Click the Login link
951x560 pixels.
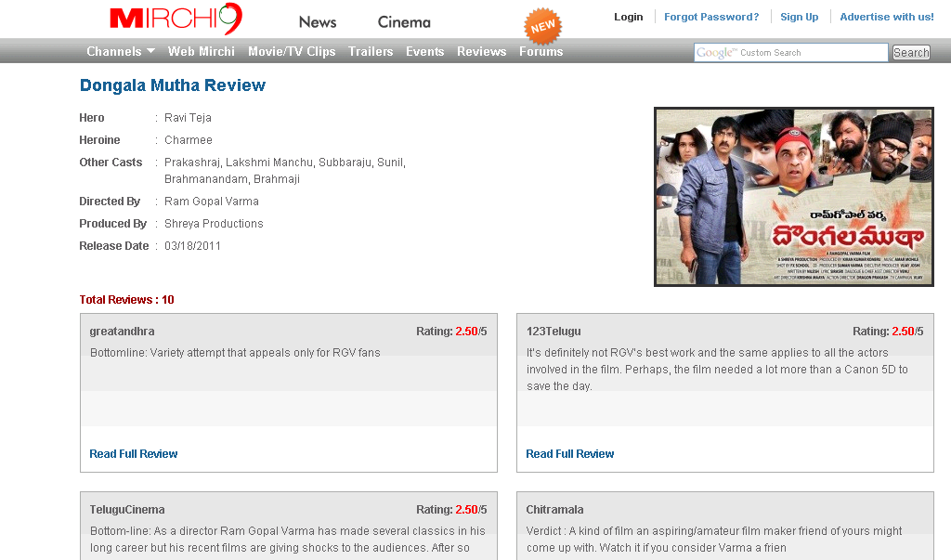[628, 17]
